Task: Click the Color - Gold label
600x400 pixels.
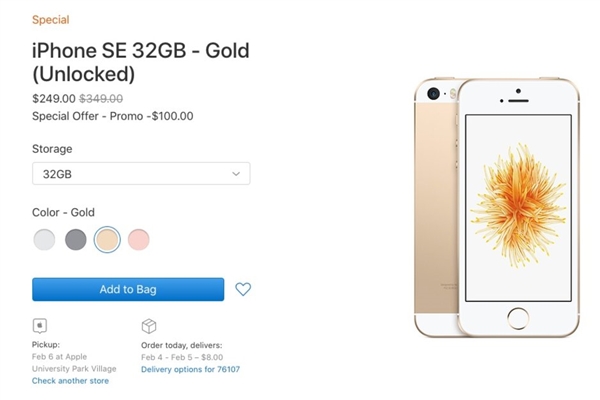Action: tap(65, 212)
